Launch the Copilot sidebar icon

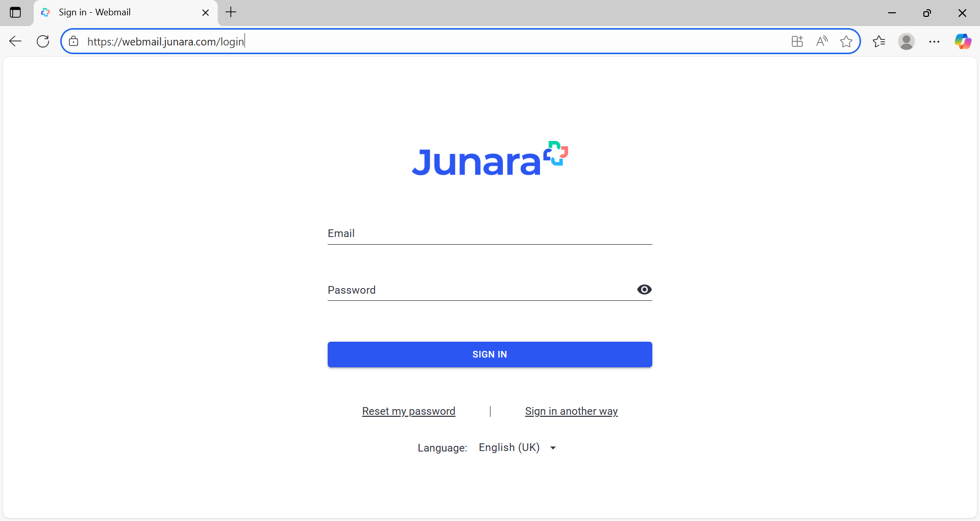pyautogui.click(x=963, y=41)
